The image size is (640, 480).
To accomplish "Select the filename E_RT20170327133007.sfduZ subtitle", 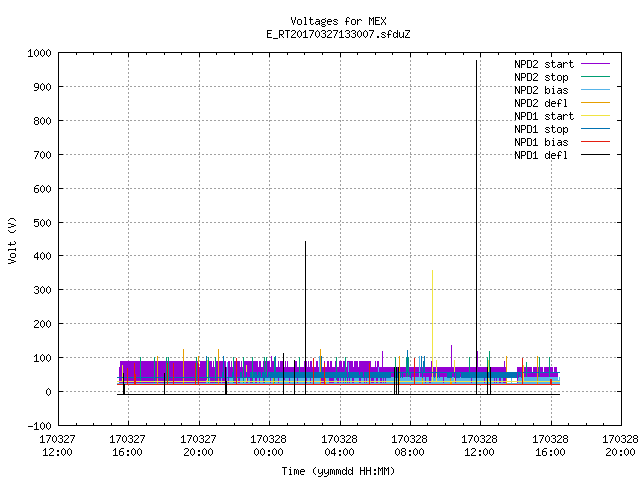I will [x=338, y=34].
